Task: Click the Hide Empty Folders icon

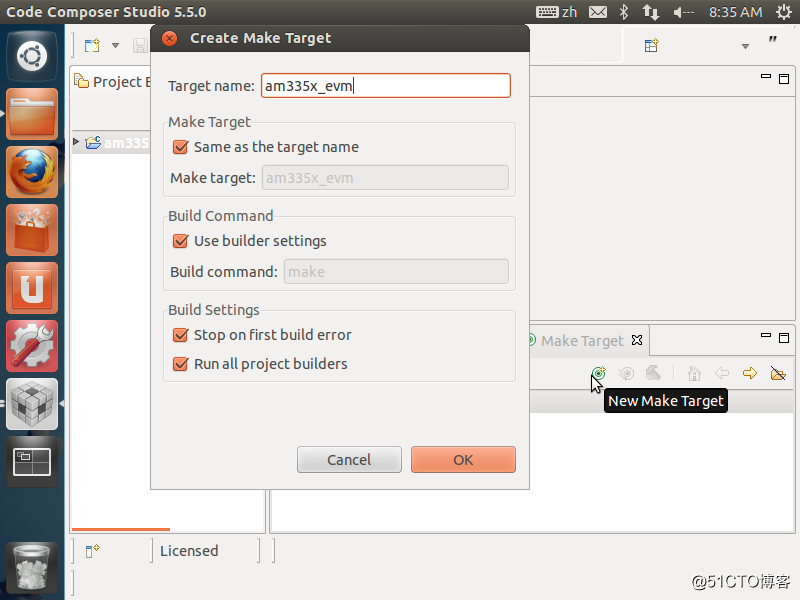Action: point(778,373)
